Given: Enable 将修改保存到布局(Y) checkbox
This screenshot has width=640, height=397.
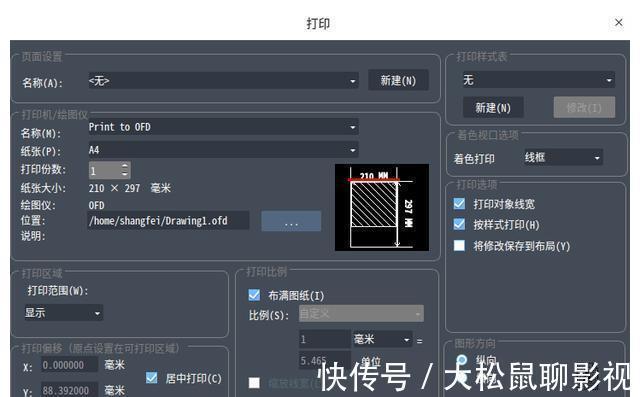Looking at the screenshot, I should 459,245.
